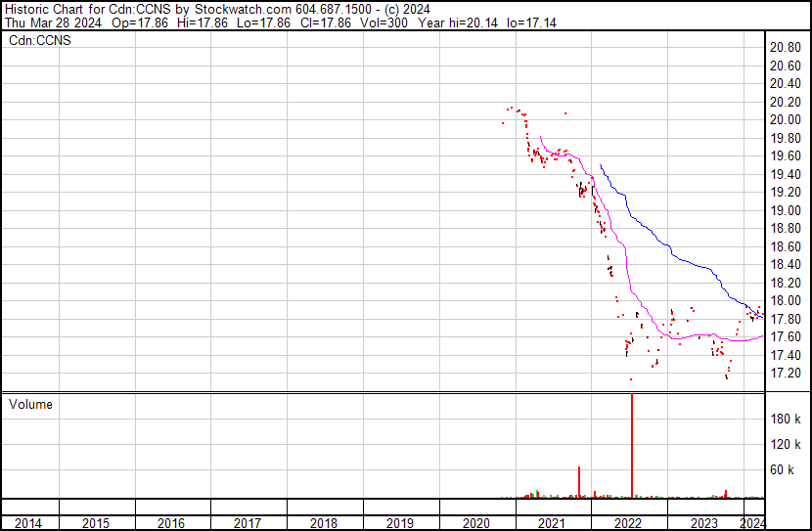This screenshot has height=531, width=812.
Task: Click the 17.20 price axis label
Action: coord(786,374)
